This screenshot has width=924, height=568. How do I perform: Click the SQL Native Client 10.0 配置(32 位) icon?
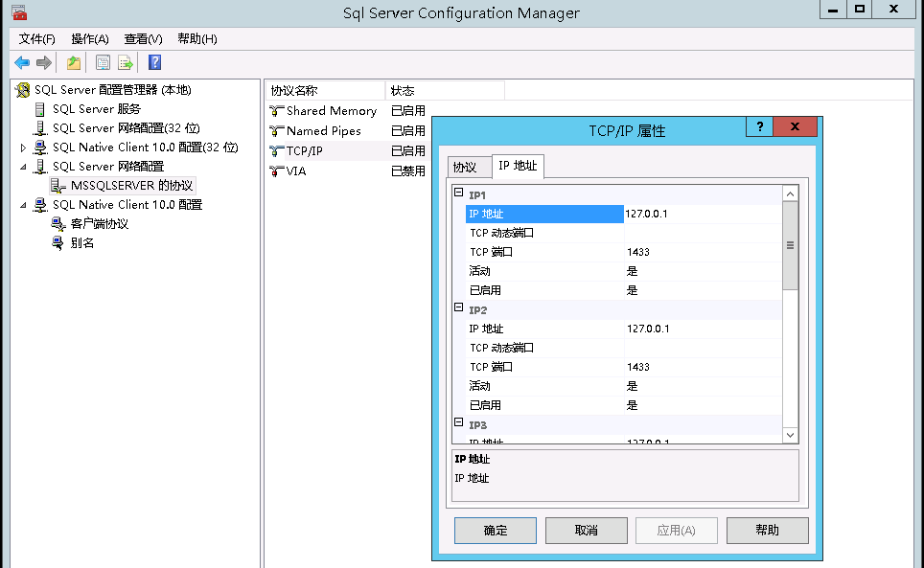[40, 148]
